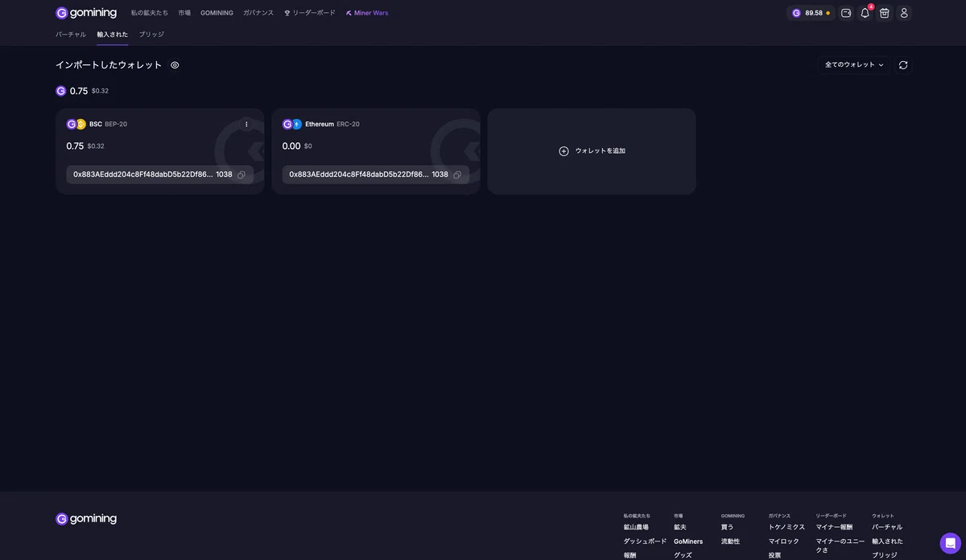Screen dimensions: 966x560
Task: Open footer link 輸入された
Action: (888, 541)
